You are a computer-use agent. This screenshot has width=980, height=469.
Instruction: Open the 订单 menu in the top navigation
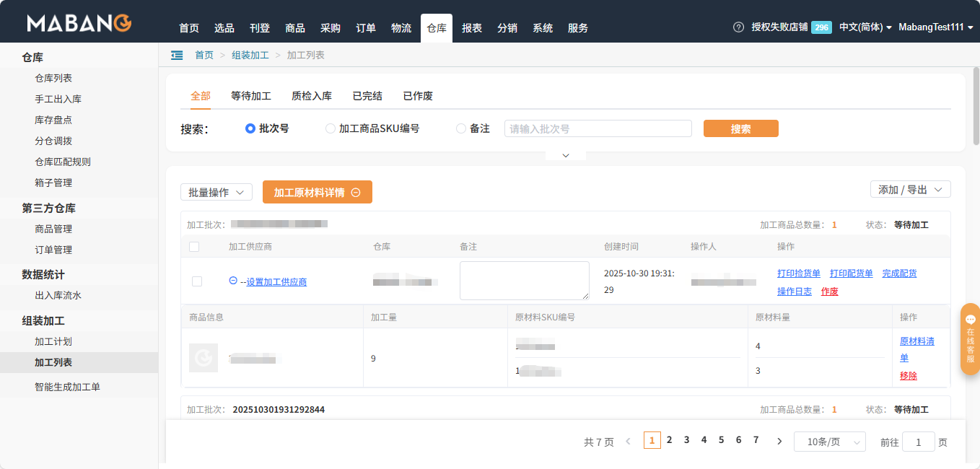pos(366,28)
